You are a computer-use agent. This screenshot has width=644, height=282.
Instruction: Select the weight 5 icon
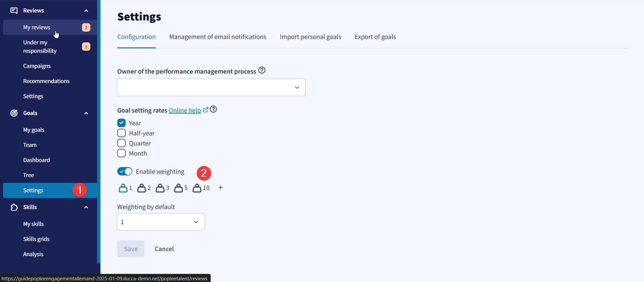tap(178, 188)
